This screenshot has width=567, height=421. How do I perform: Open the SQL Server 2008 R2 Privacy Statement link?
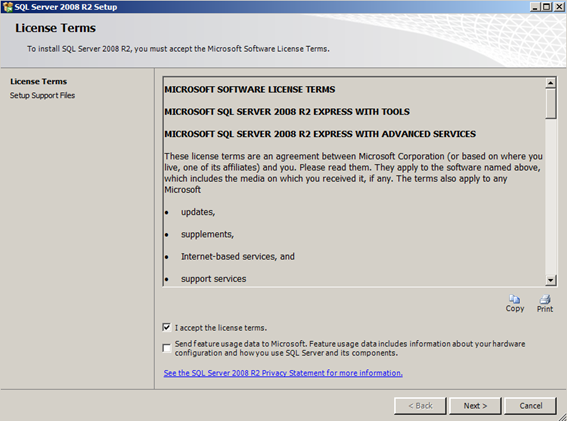[283, 373]
